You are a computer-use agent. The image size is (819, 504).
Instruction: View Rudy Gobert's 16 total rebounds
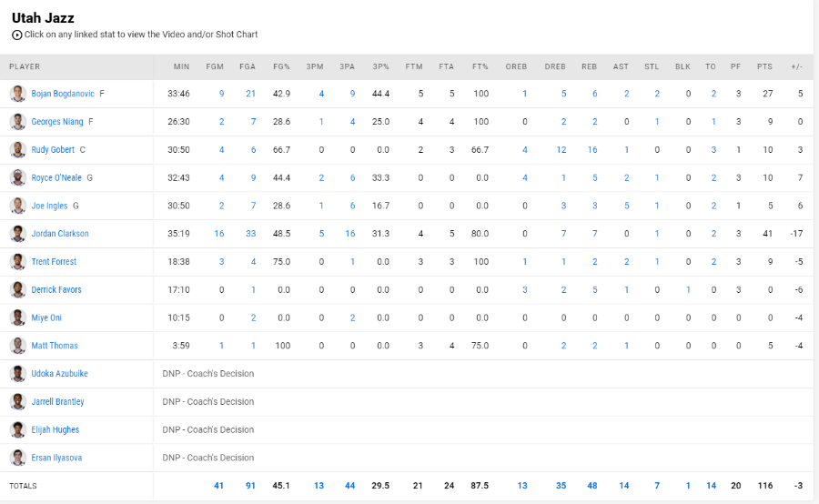click(x=592, y=150)
